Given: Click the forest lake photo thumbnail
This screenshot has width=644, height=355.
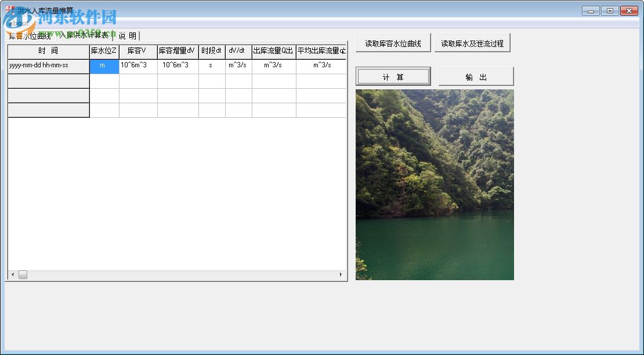Looking at the screenshot, I should [x=434, y=184].
